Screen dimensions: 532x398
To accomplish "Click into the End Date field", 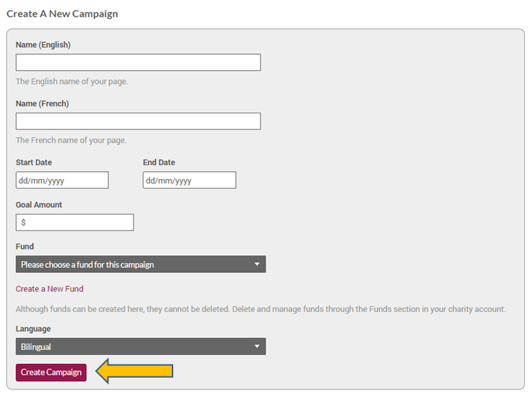I will click(189, 181).
